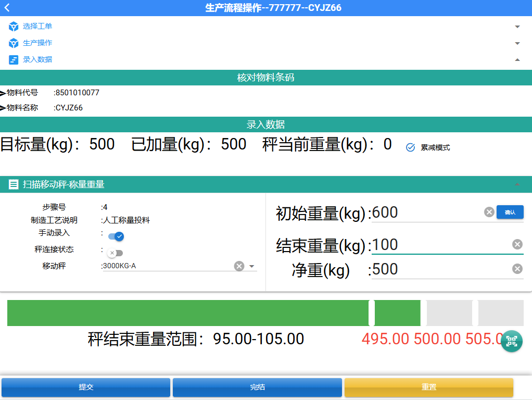This screenshot has height=400, width=532.
Task: Click the 选择工单 cube icon
Action: click(x=14, y=26)
